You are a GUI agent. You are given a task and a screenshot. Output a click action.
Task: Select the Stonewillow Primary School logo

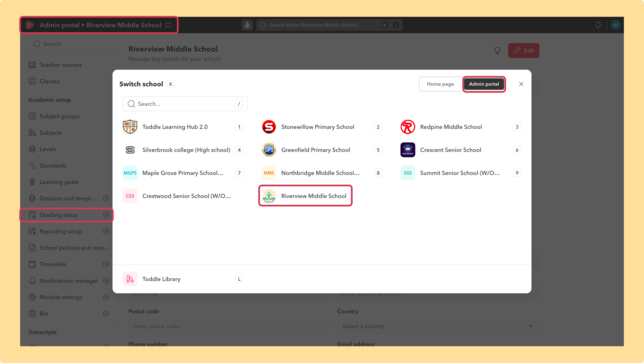[x=269, y=127]
